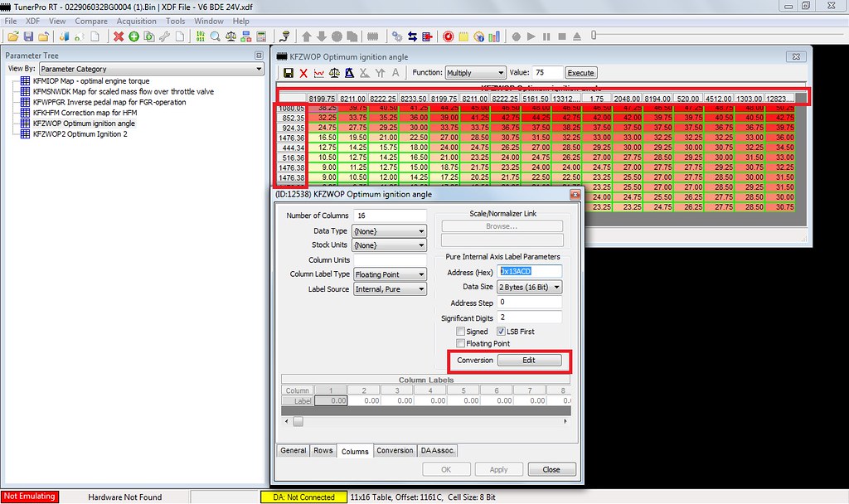
Task: Open the Data Size dropdown
Action: coord(529,287)
